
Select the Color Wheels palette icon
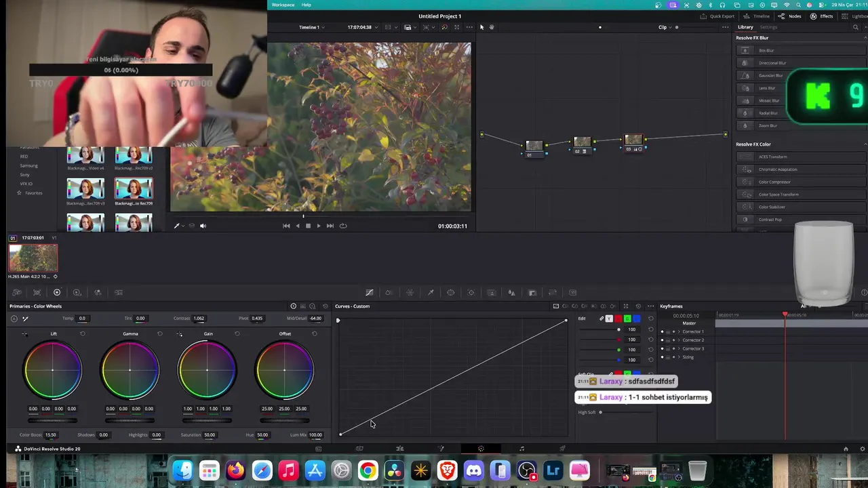[x=57, y=293]
